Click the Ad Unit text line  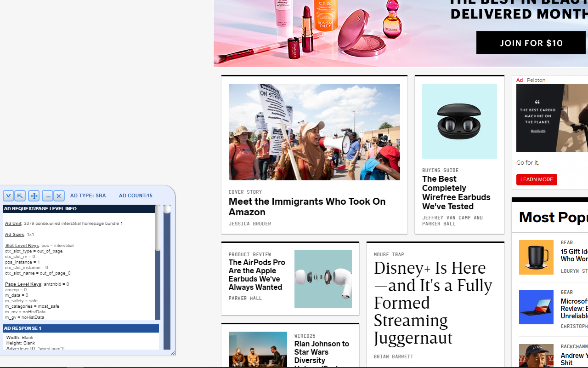[64, 224]
